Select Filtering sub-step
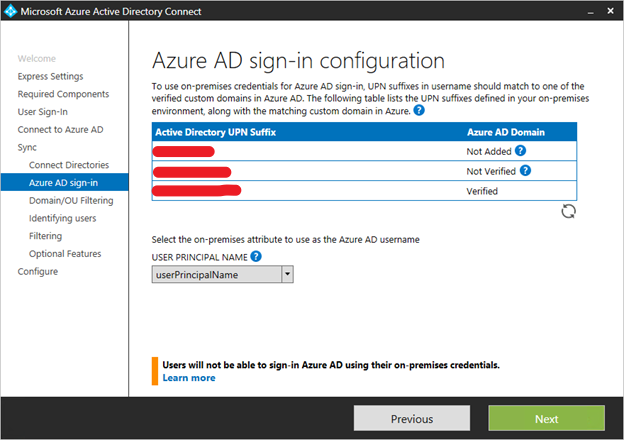624x440 pixels. pos(45,236)
